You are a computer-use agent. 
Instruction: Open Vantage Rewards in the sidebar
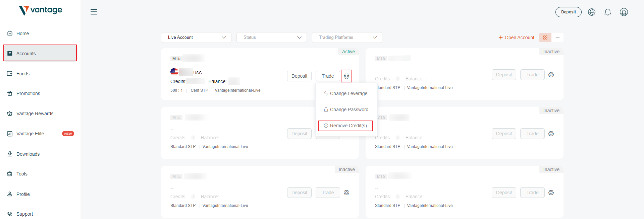[40, 114]
